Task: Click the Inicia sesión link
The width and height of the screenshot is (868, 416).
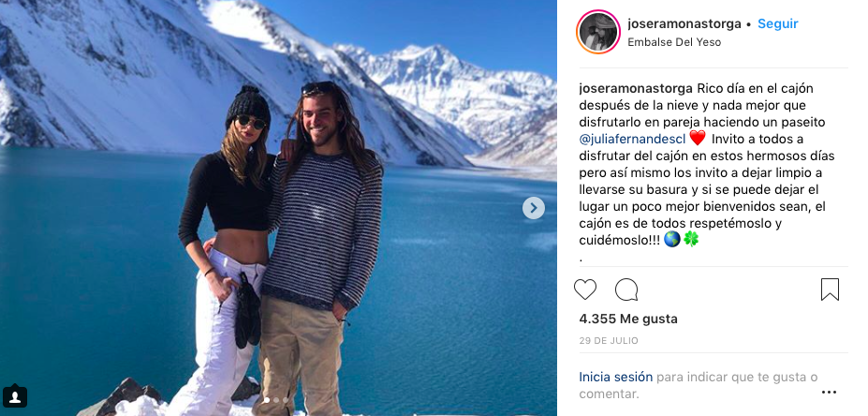Action: (x=615, y=378)
